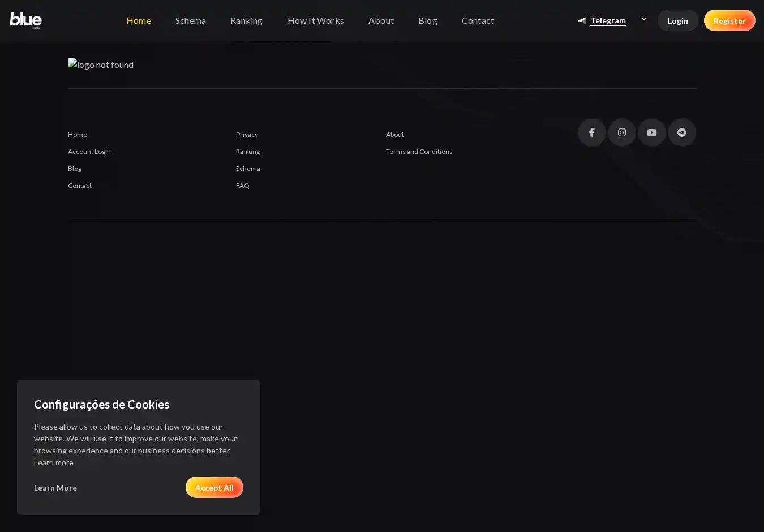Open the Schema menu item
The height and width of the screenshot is (532, 764).
191,20
